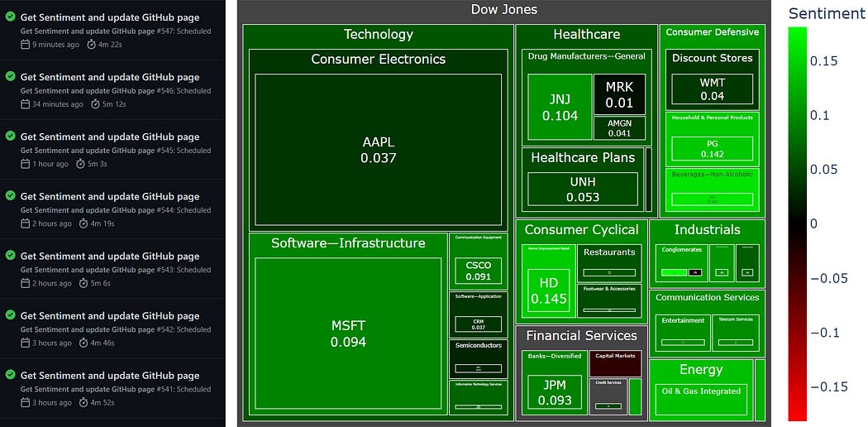
Task: Click the green success check icon for run #542
Action: pos(10,315)
